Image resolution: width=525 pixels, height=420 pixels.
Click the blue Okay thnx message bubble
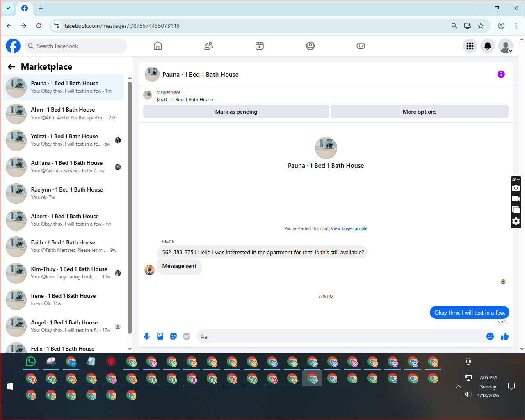click(470, 313)
